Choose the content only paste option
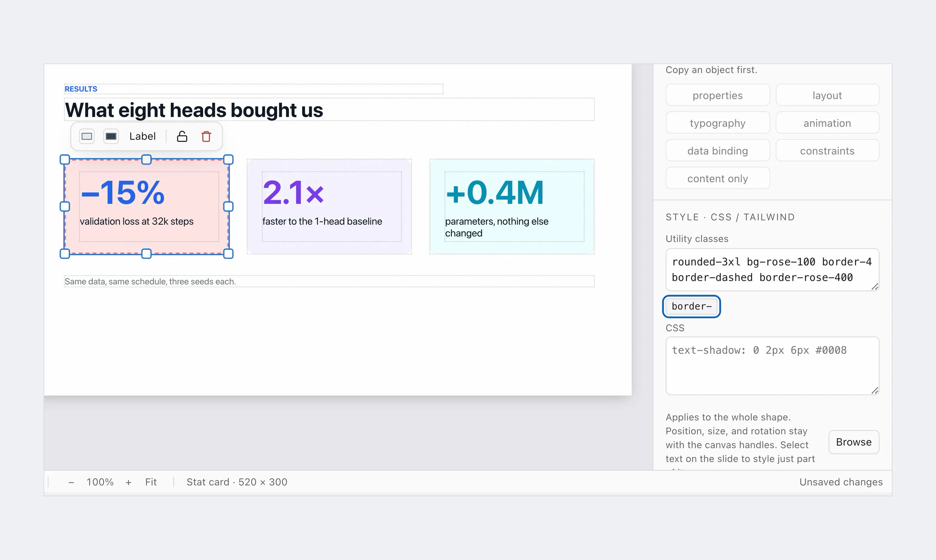 (x=717, y=178)
